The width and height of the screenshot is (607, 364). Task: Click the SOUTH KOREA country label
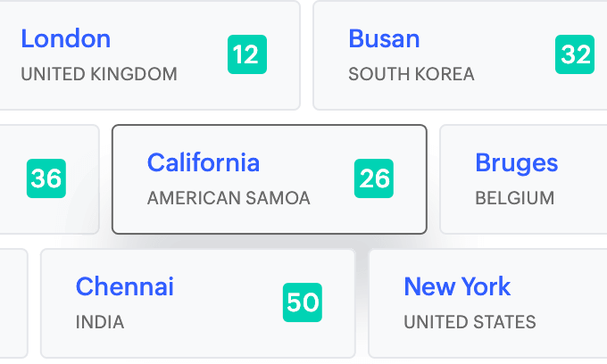[411, 74]
